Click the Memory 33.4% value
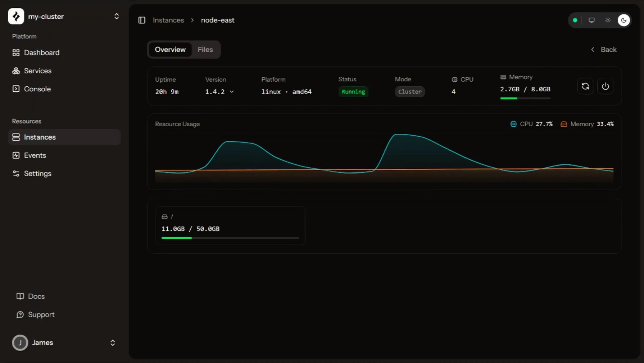644x363 pixels. tap(605, 124)
